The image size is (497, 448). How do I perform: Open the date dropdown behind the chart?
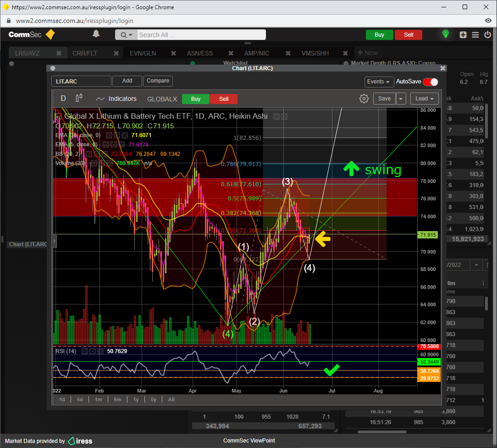click(x=476, y=265)
